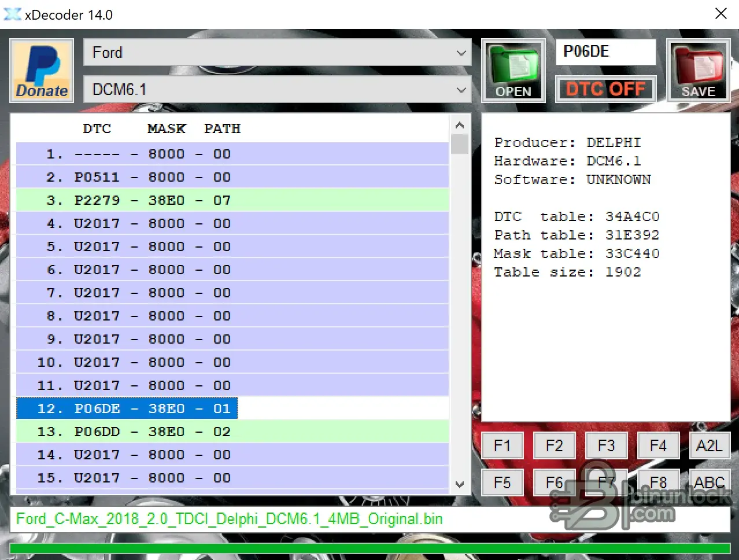Viewport: 739px width, 560px height.
Task: Click the xDecoder title bar app icon
Action: pos(12,14)
